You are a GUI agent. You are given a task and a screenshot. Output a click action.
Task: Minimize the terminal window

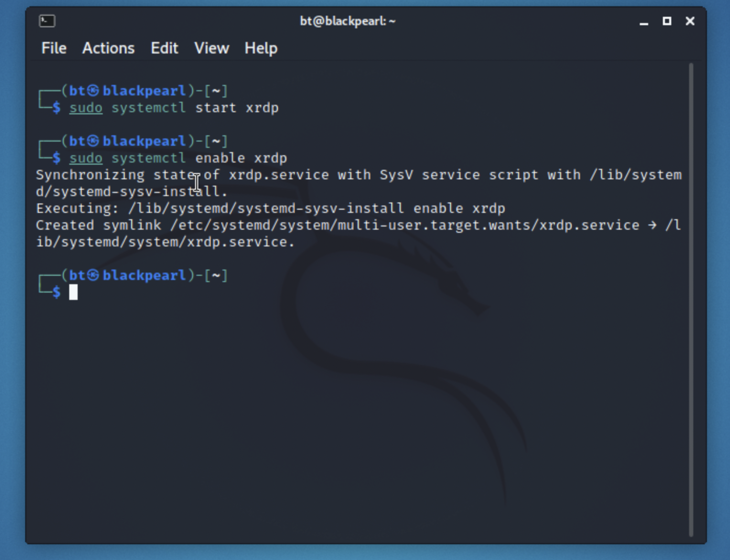point(644,21)
